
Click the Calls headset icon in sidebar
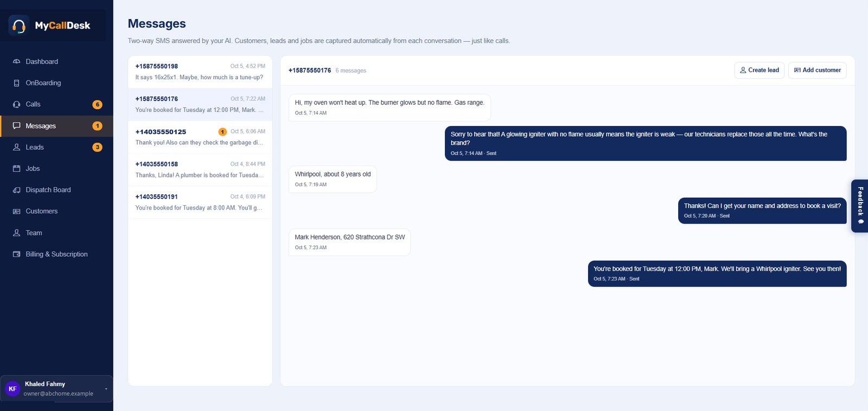pyautogui.click(x=16, y=104)
